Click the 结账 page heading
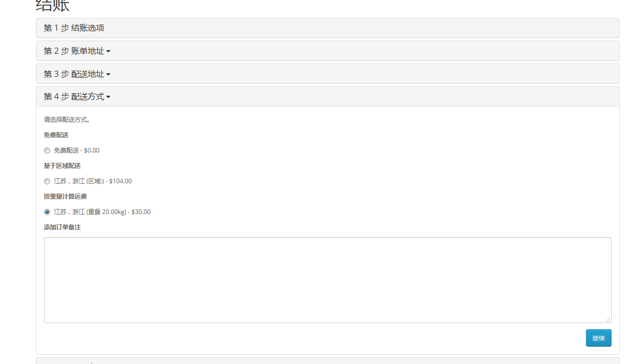Viewport: 628px width, 364px height. point(53,5)
